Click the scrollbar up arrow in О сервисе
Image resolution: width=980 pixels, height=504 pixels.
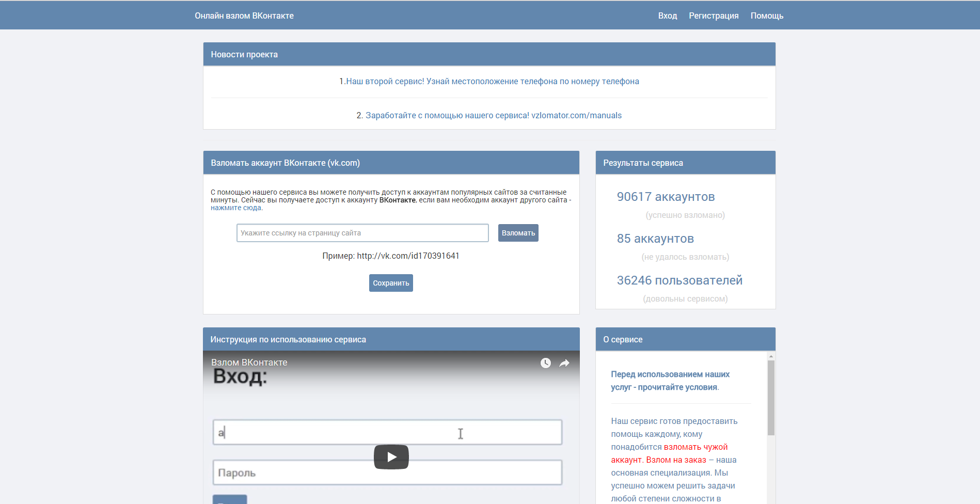(x=771, y=356)
